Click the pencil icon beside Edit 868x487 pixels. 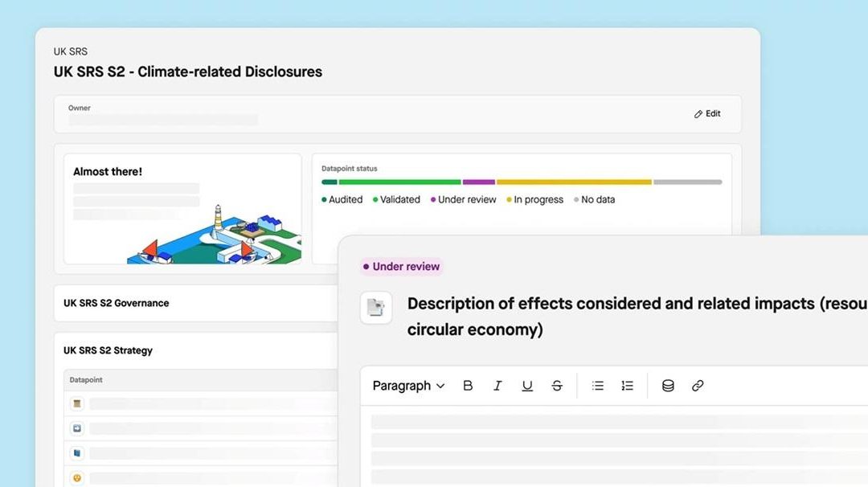[x=698, y=114]
